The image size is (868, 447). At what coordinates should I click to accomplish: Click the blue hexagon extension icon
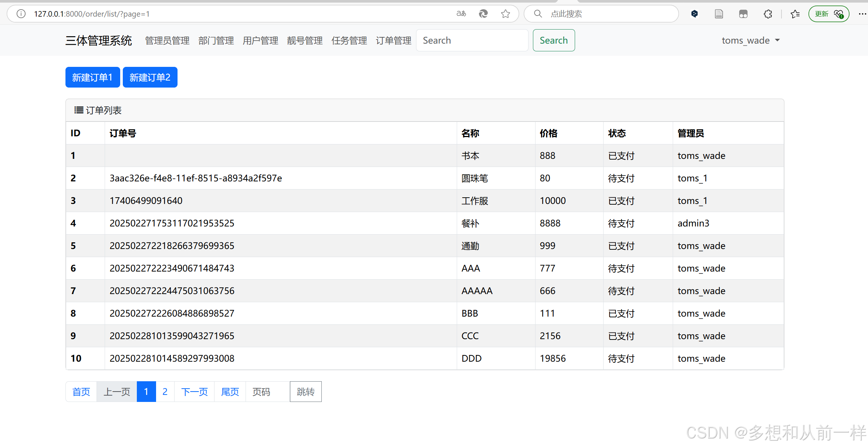(694, 14)
